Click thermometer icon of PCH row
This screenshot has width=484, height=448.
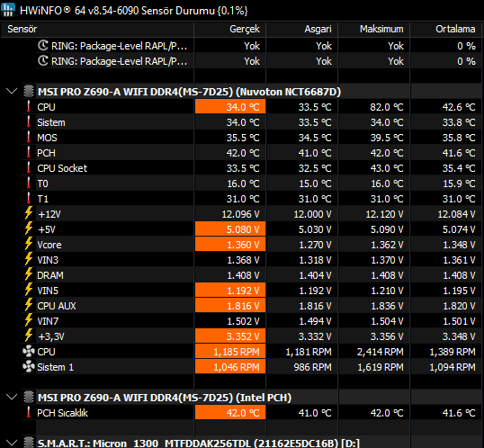pos(29,153)
